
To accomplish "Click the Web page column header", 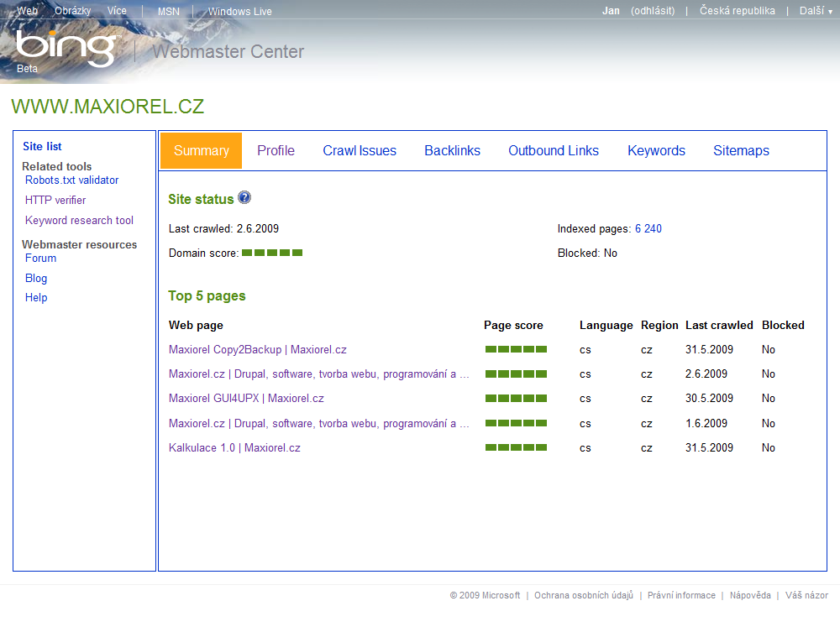I will [196, 325].
